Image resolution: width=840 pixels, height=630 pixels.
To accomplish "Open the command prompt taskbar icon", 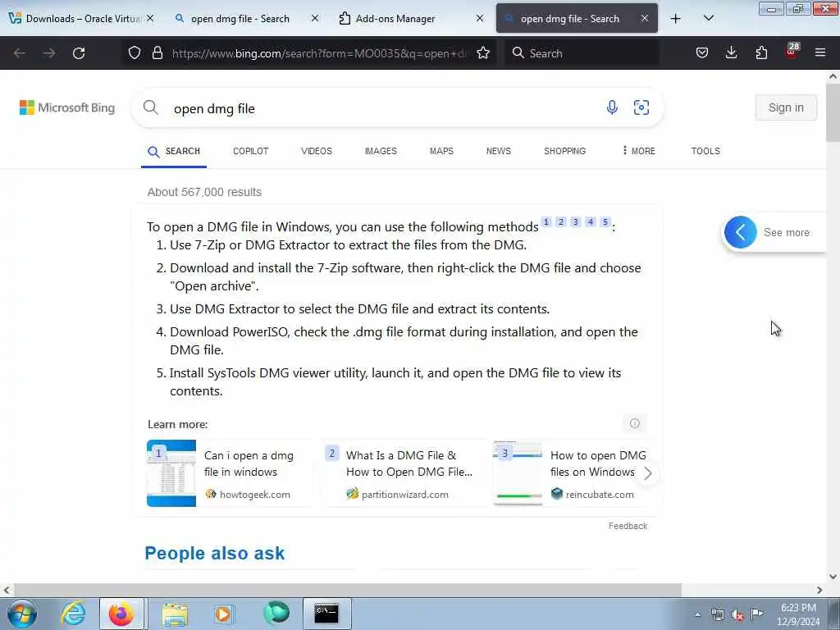I will pyautogui.click(x=326, y=614).
